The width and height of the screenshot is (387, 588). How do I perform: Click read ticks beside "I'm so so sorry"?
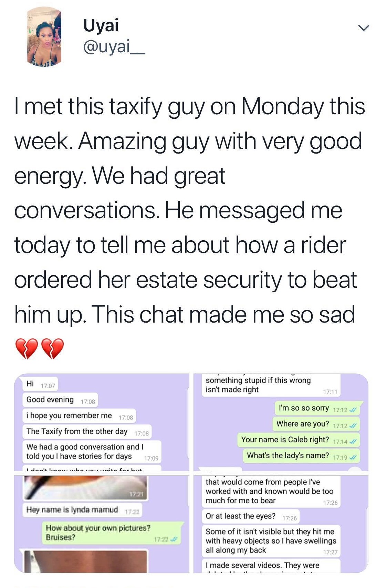click(x=353, y=410)
